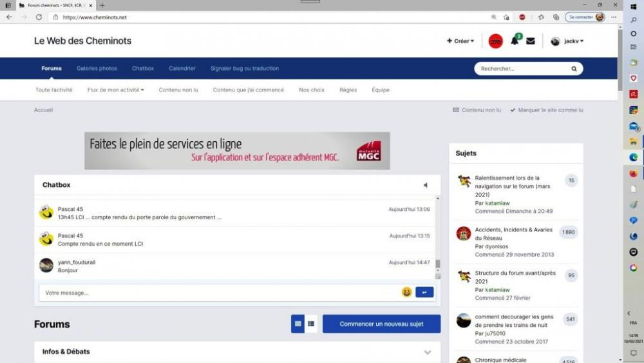Viewport: 644px width, 363px height.
Task: Switch forums to list view
Action: 311,324
